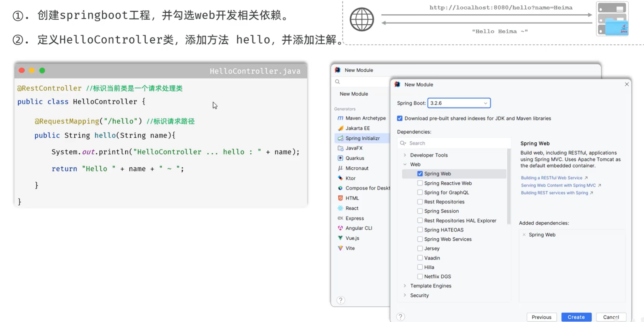The height and width of the screenshot is (322, 644).
Task: Expand the Security category
Action: (x=405, y=295)
